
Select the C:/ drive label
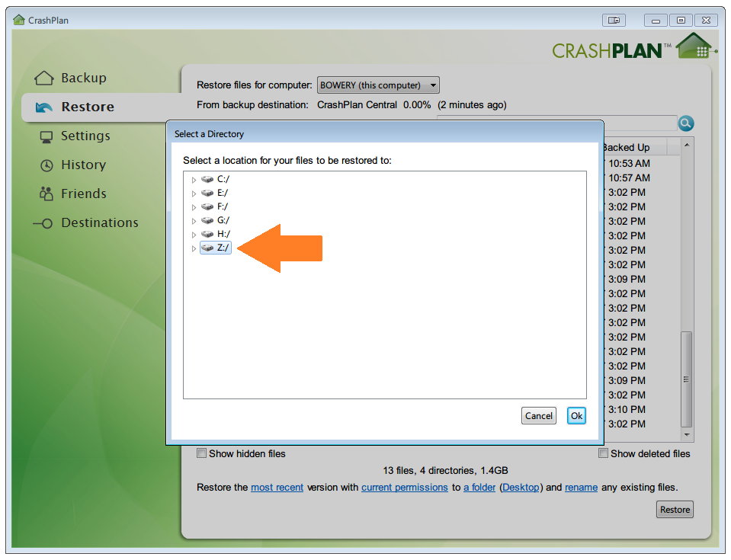click(223, 179)
